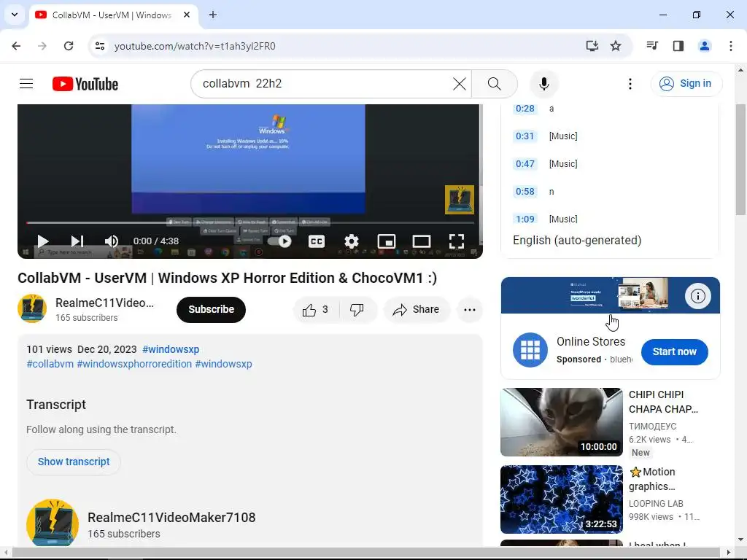
Task: Go back in browser history
Action: [16, 46]
